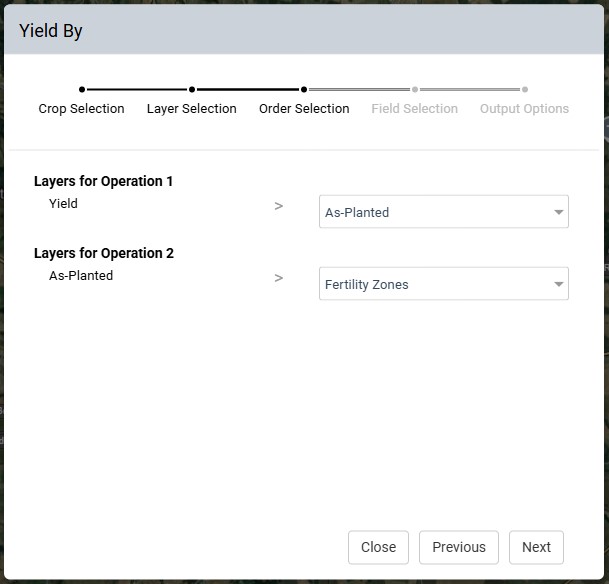
Task: Go to the Crop Selection step label
Action: [82, 109]
